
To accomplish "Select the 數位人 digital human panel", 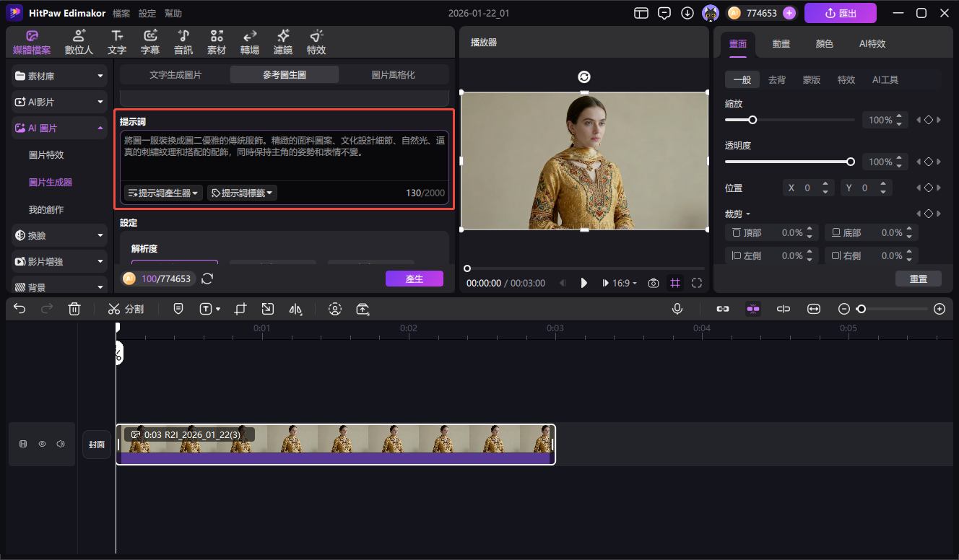I will tap(78, 41).
